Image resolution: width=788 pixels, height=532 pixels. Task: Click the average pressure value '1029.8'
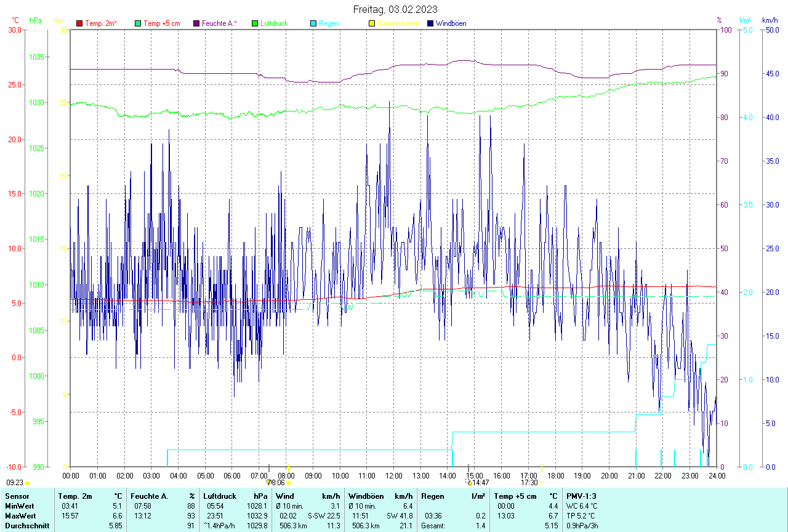pos(257,525)
